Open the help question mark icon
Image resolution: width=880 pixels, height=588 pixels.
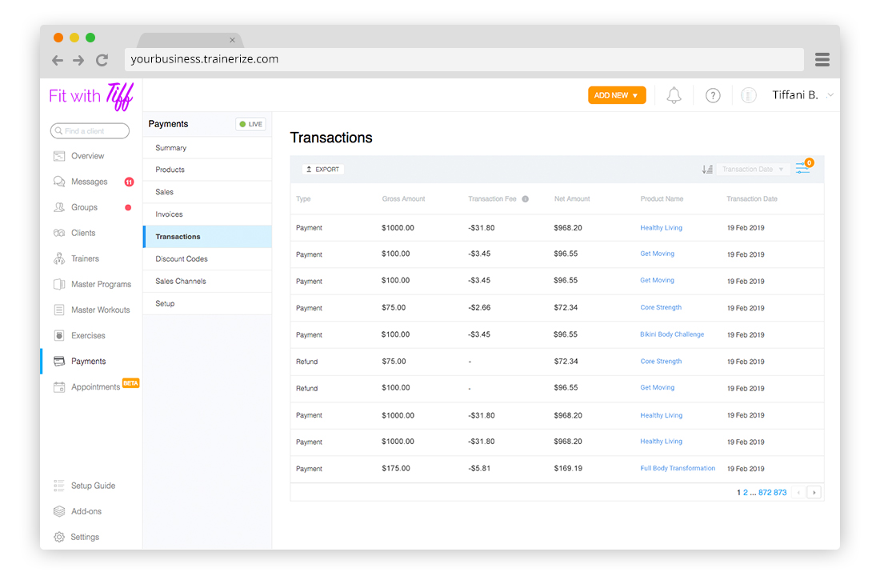(713, 96)
